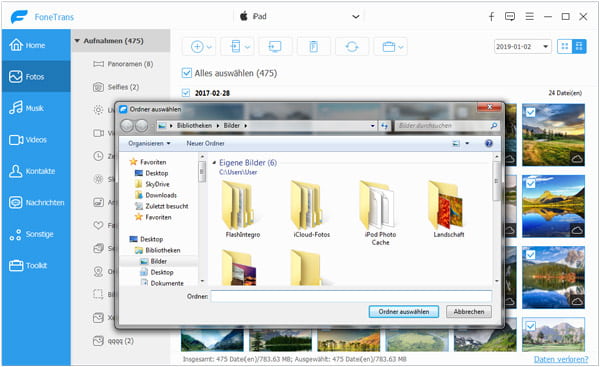This screenshot has width=600, height=367.
Task: Select Downloads in dialog favorites
Action: click(x=156, y=195)
